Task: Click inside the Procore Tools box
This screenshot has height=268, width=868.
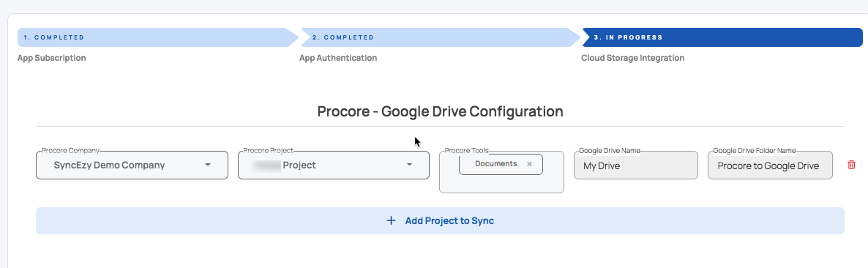Action: [x=501, y=184]
